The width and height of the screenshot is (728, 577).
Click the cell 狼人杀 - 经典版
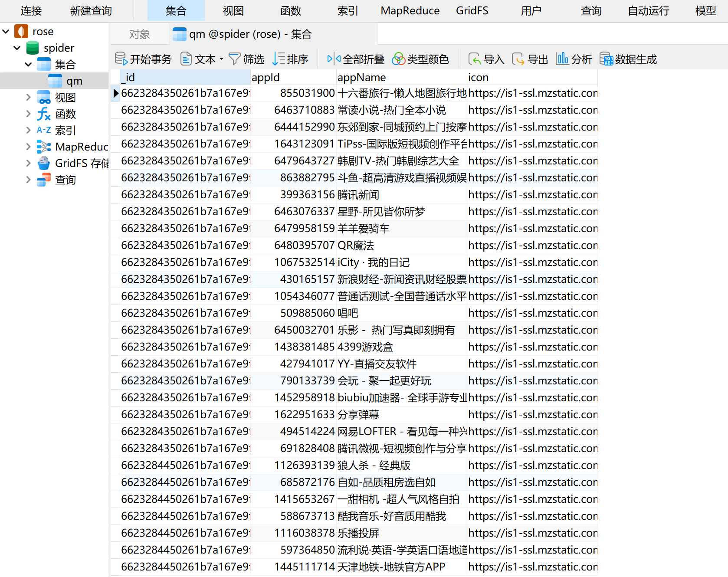[x=402, y=466]
